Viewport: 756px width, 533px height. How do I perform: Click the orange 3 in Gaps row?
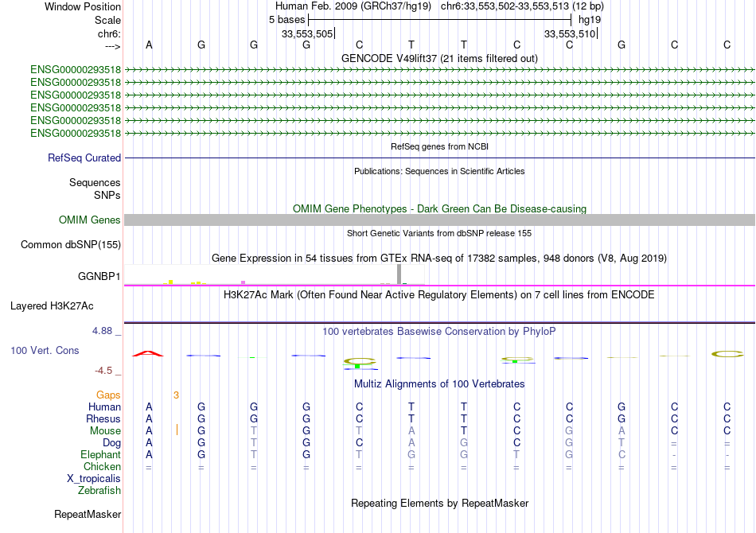[x=176, y=395]
